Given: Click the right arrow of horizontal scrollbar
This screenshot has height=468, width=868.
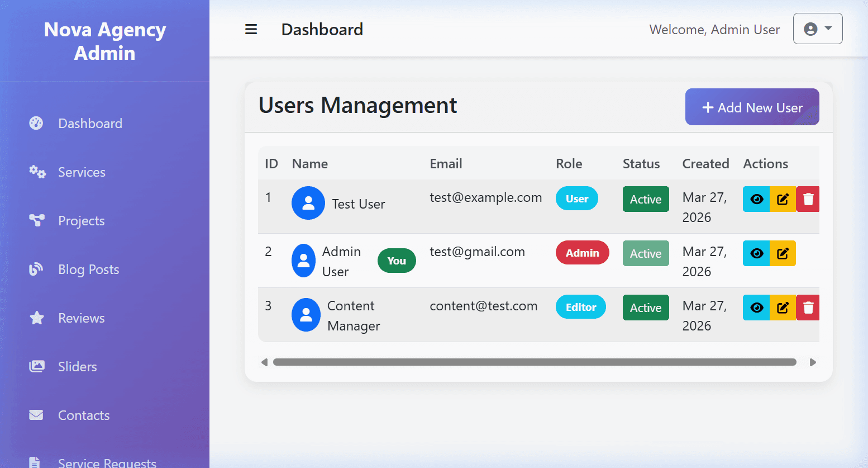Looking at the screenshot, I should coord(813,362).
